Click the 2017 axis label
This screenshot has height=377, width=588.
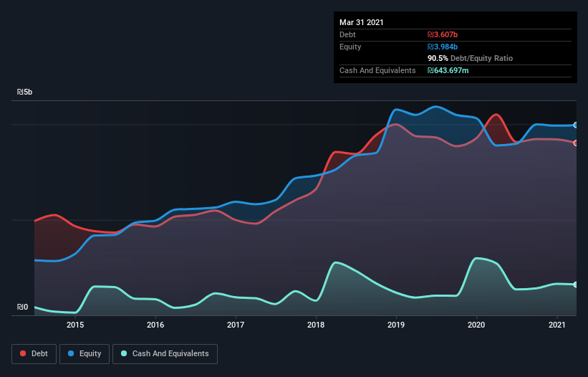pyautogui.click(x=236, y=325)
